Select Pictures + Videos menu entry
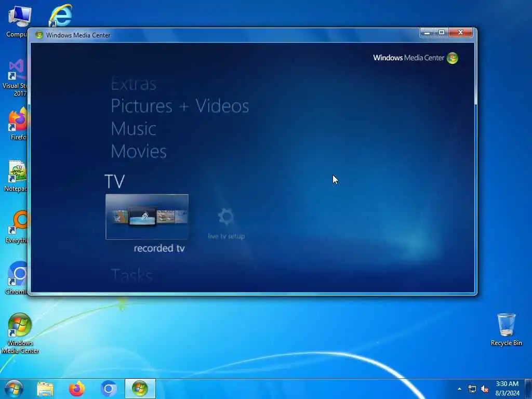 tap(180, 106)
